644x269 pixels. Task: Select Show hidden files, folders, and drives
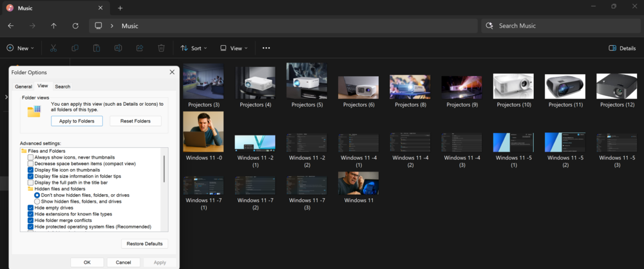pyautogui.click(x=37, y=201)
